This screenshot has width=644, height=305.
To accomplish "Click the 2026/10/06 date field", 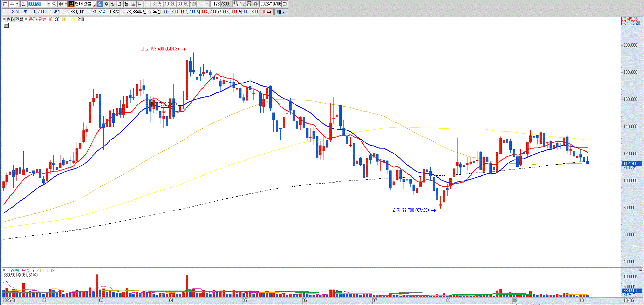I will (271, 4).
